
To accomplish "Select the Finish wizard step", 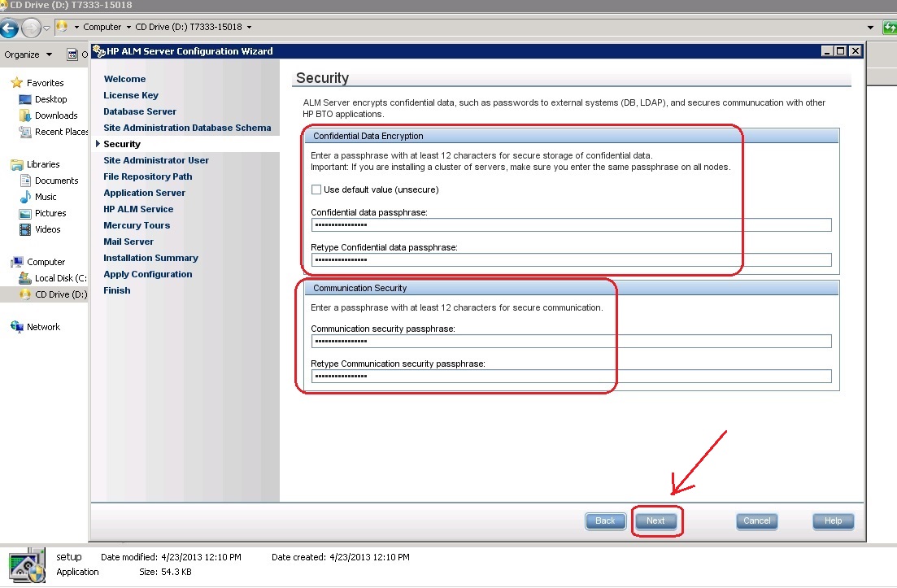I will (x=117, y=290).
